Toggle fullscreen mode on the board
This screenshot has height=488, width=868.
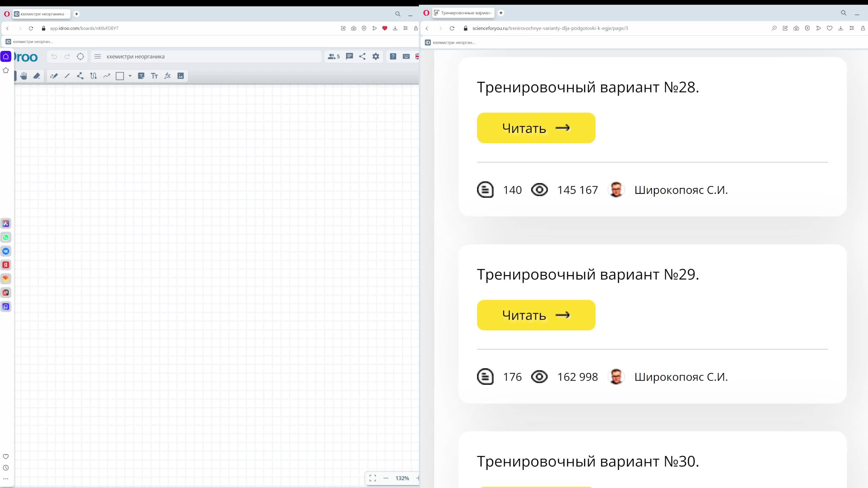373,478
